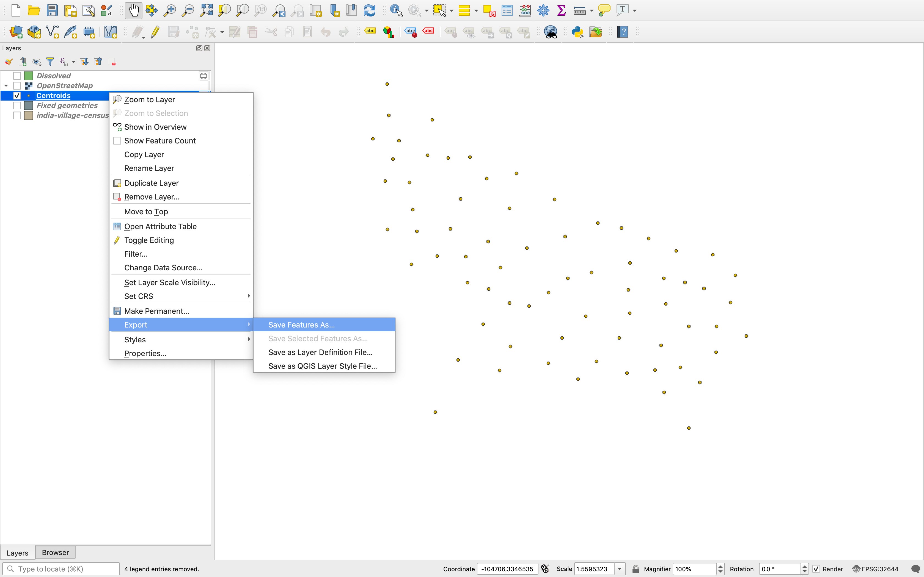Click the EPSG:32644 CRS button
The width and height of the screenshot is (924, 577).
pyautogui.click(x=876, y=569)
